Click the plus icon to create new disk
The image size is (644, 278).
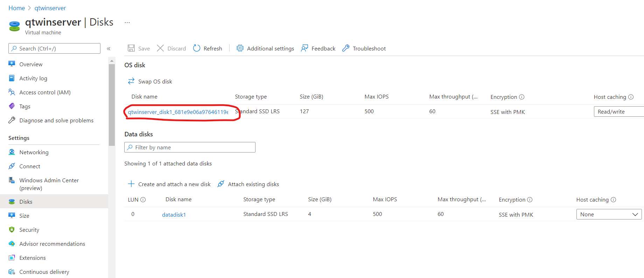(x=131, y=184)
